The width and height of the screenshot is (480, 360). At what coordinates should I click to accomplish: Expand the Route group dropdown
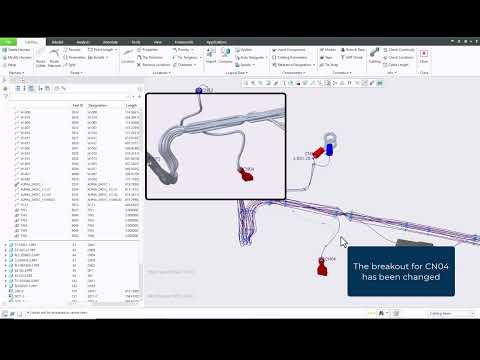tap(76, 73)
